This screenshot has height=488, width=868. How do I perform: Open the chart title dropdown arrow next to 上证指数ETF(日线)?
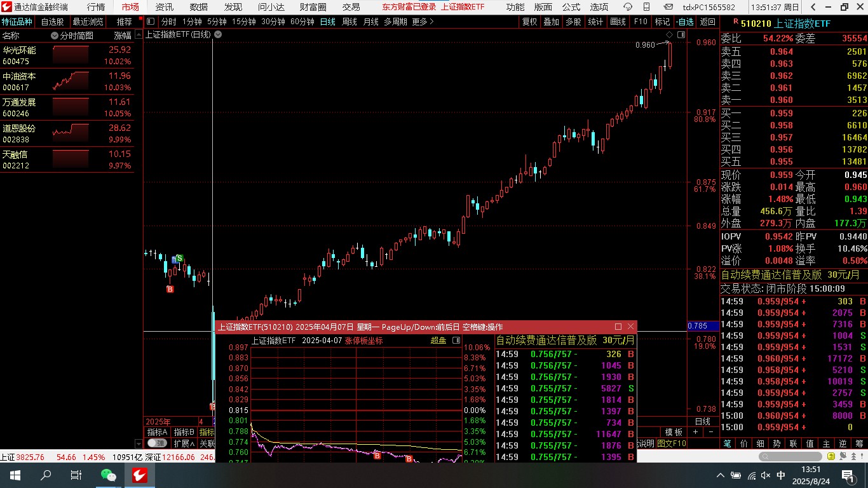click(x=218, y=34)
